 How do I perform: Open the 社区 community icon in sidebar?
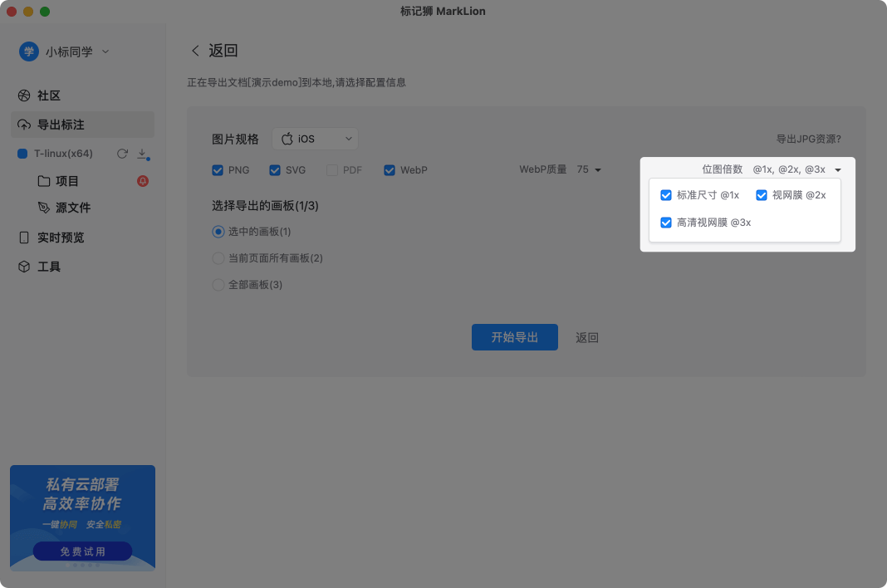[24, 96]
